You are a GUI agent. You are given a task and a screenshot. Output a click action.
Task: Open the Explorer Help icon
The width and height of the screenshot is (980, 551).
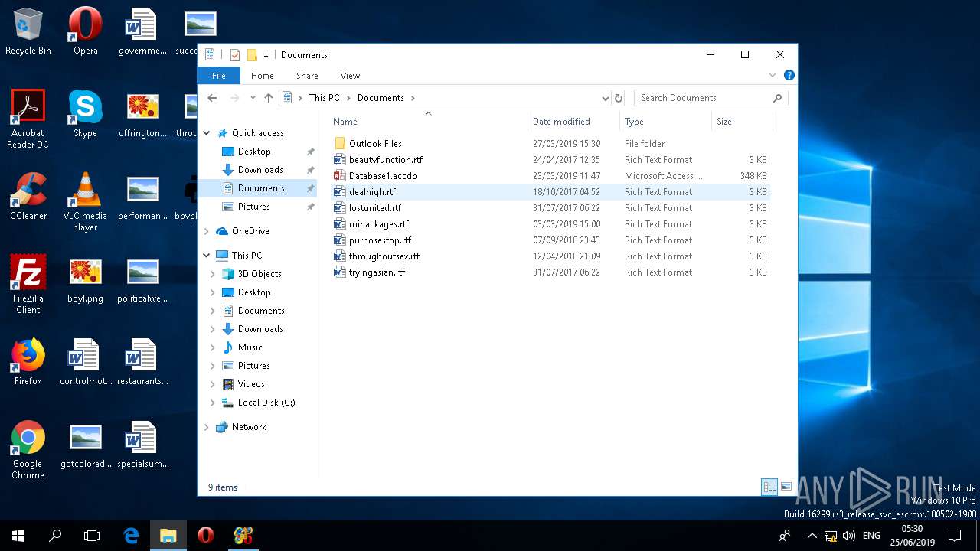(x=789, y=75)
